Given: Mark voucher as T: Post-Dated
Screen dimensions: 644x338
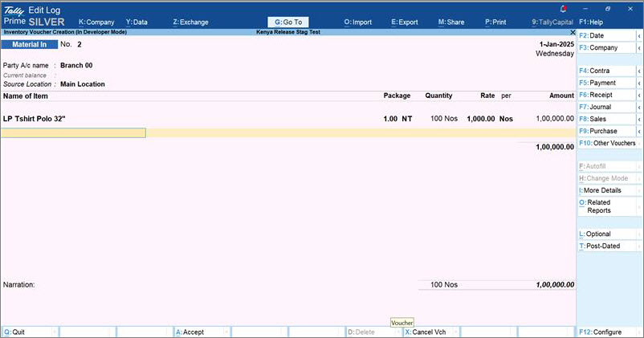Looking at the screenshot, I should pyautogui.click(x=607, y=246).
